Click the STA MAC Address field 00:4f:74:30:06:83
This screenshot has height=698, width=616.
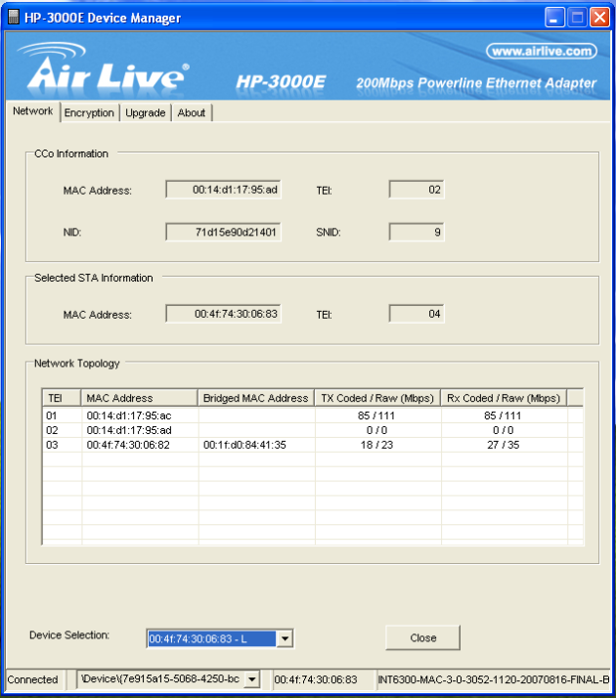pos(224,314)
